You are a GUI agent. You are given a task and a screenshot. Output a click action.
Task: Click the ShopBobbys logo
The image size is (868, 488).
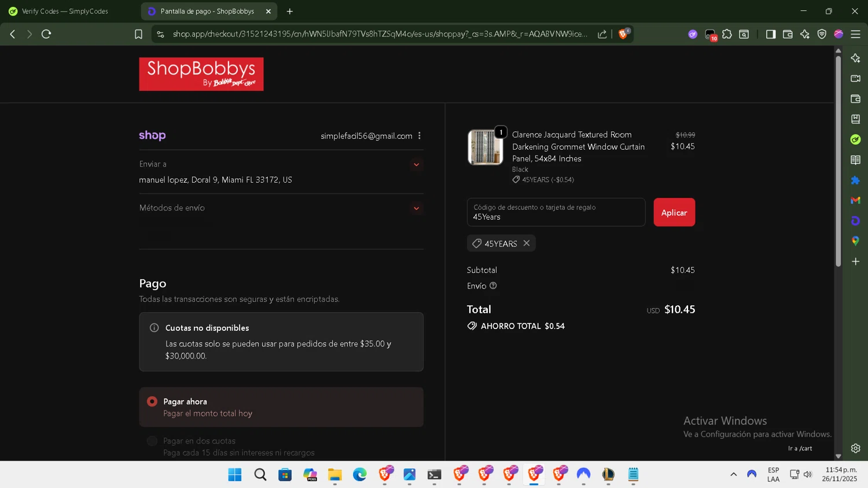(201, 74)
